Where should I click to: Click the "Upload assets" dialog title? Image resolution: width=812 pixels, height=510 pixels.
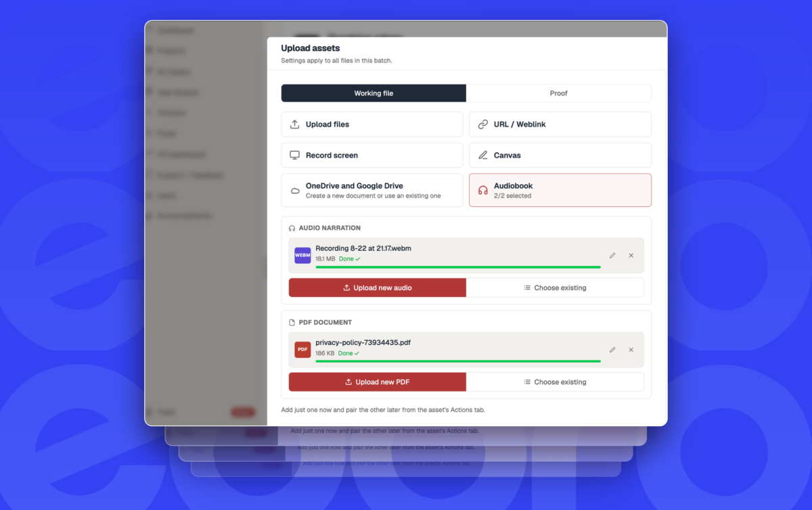point(311,48)
